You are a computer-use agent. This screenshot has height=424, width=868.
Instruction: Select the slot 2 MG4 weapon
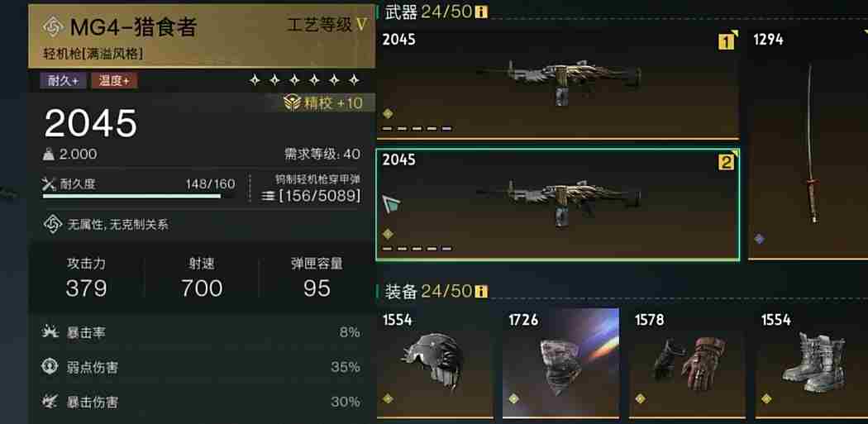coord(557,203)
